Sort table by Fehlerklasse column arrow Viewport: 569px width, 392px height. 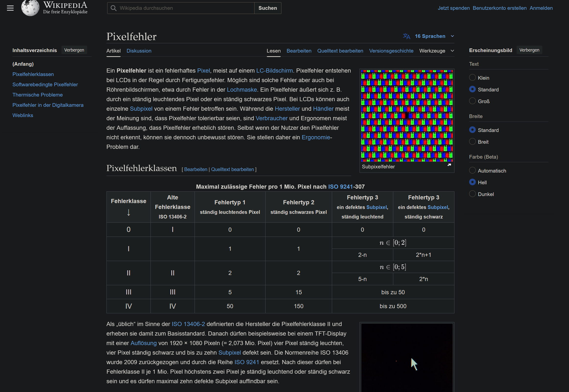128,213
